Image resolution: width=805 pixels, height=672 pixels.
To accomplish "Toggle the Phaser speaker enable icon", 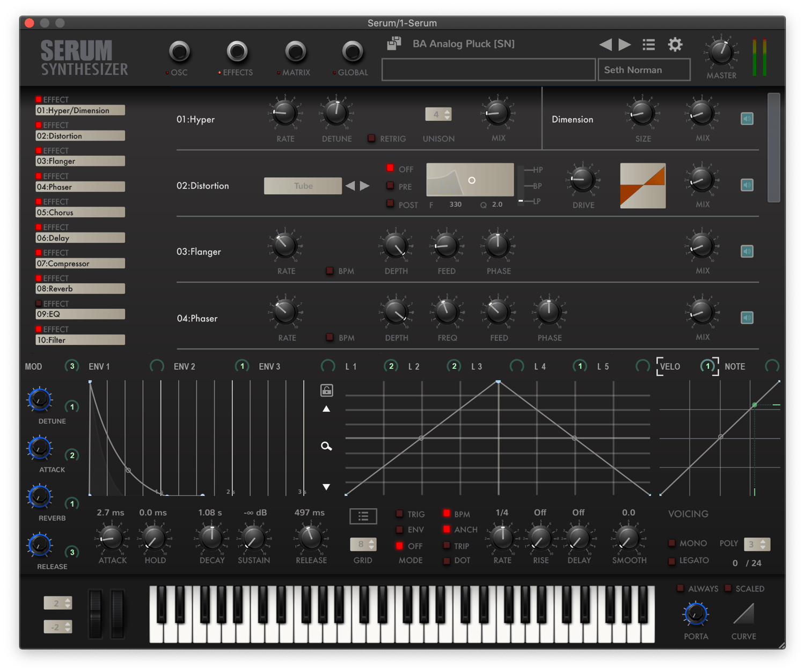I will click(747, 318).
